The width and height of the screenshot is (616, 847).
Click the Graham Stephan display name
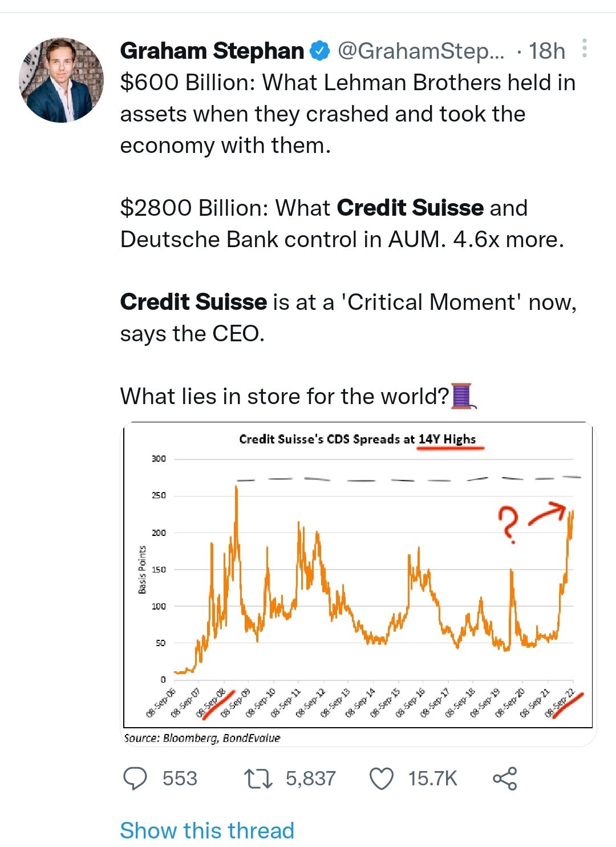click(212, 51)
